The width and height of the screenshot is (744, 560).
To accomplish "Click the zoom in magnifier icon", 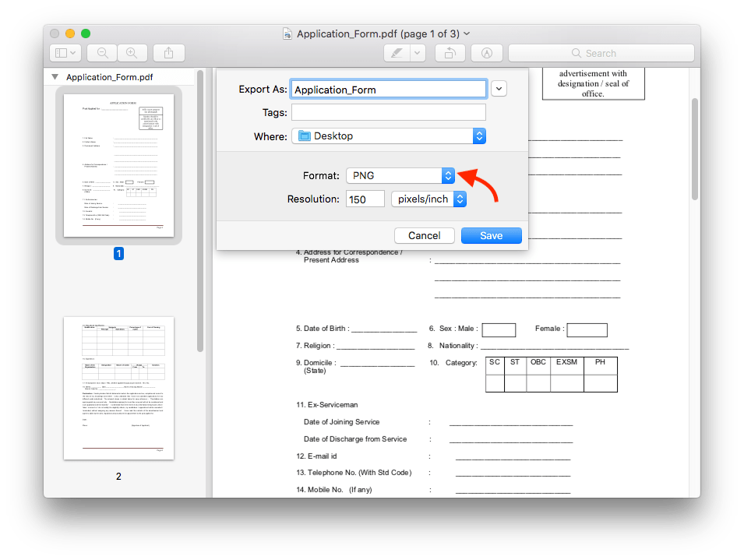I will 132,52.
